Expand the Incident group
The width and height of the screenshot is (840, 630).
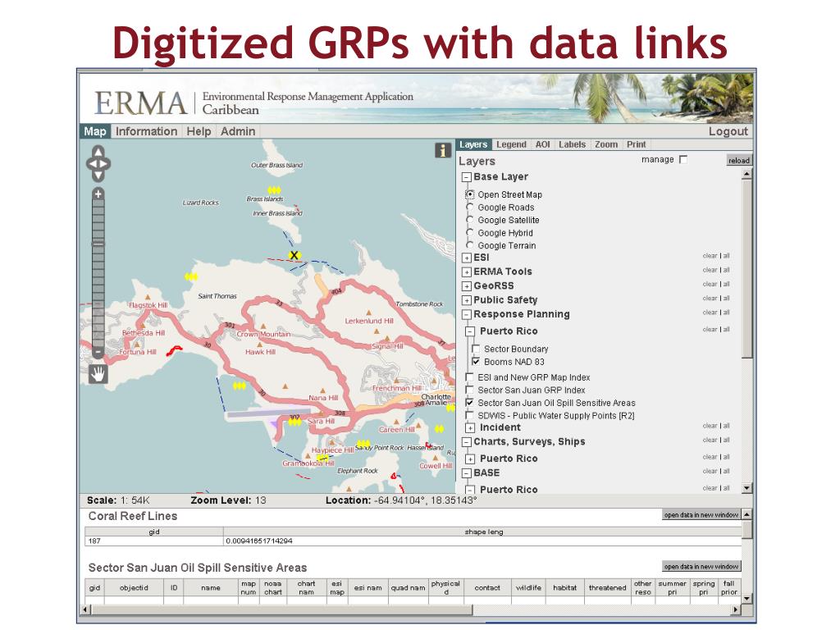point(470,428)
